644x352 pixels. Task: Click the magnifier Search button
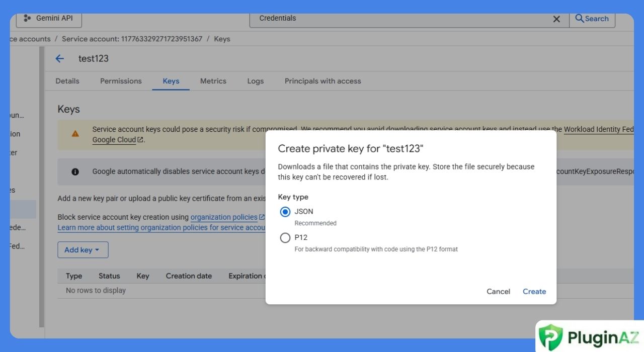point(592,19)
